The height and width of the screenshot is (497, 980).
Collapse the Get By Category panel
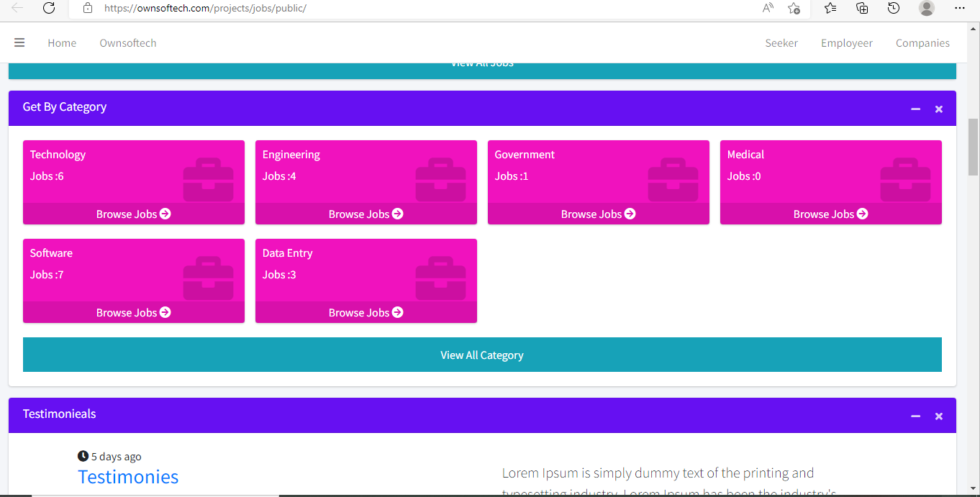[x=915, y=109]
